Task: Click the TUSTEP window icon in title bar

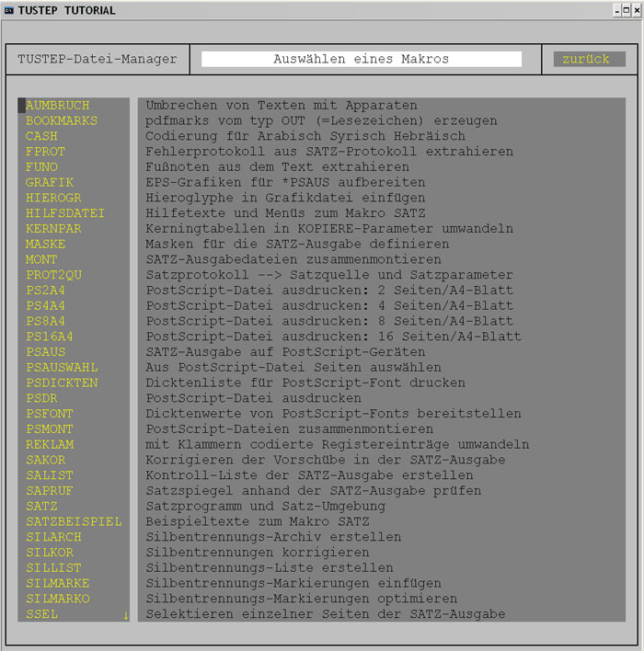Action: (x=9, y=10)
